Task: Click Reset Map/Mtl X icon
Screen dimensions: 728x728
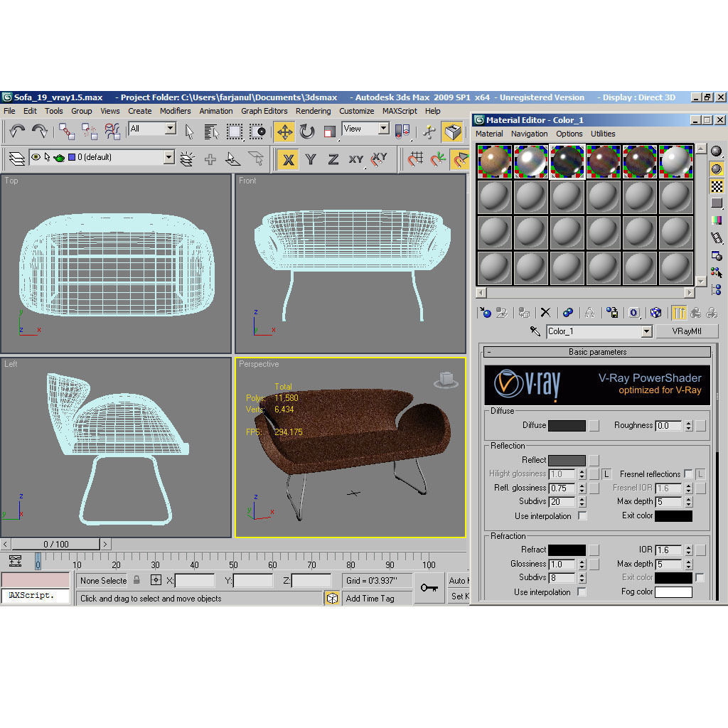Action: coord(545,313)
